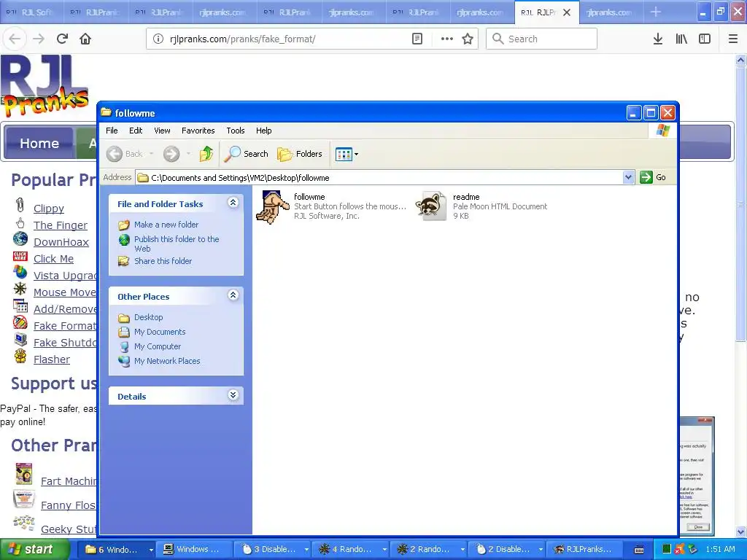This screenshot has height=560, width=747.
Task: Open the DownHoax prank link
Action: tap(61, 242)
